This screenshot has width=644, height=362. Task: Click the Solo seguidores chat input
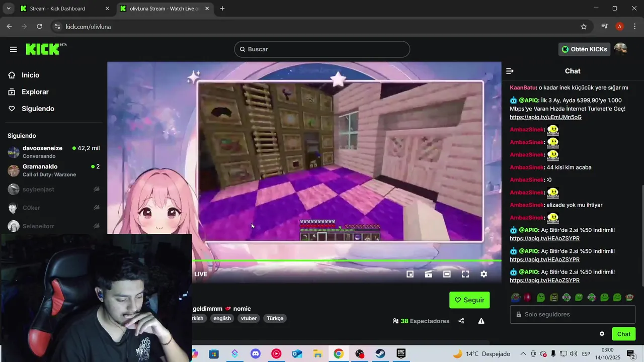[573, 314]
